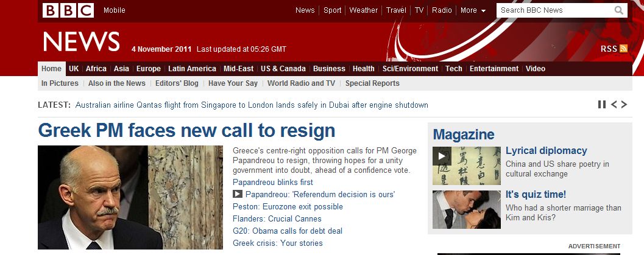644x255 pixels.
Task: Show next latest headline arrow
Action: (624, 105)
